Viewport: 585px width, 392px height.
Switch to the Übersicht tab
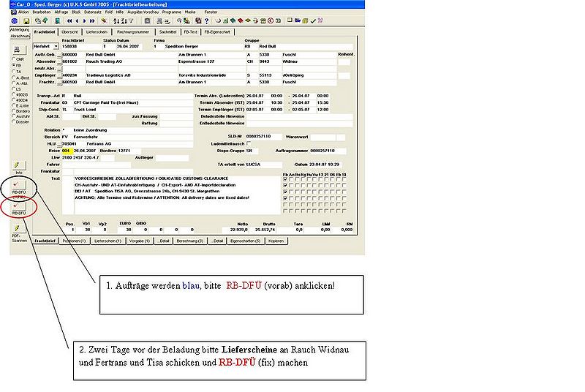pos(69,32)
